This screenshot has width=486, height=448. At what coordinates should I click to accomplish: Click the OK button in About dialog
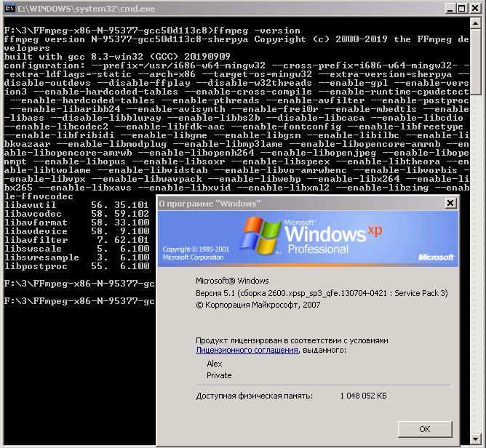pos(425,429)
